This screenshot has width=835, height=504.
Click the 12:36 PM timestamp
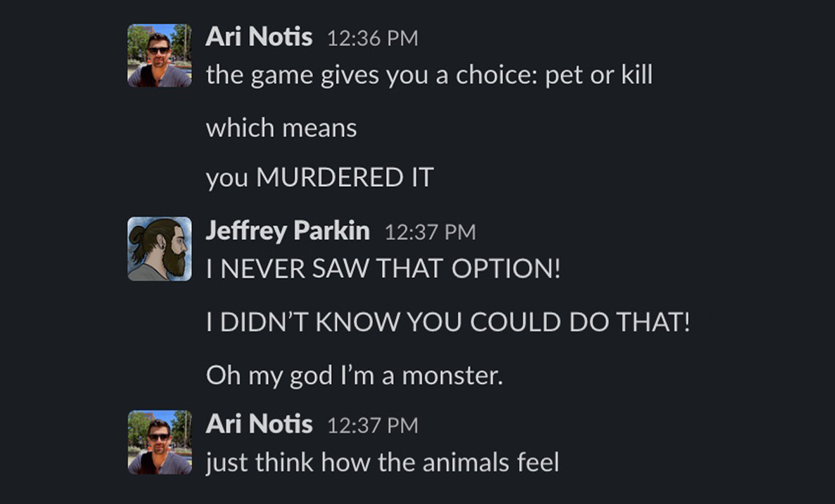(372, 39)
